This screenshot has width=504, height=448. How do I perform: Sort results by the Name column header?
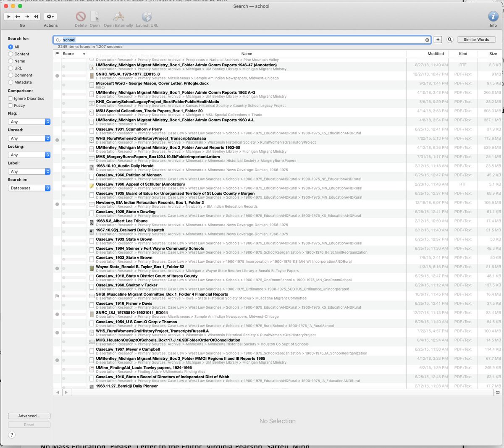[247, 54]
